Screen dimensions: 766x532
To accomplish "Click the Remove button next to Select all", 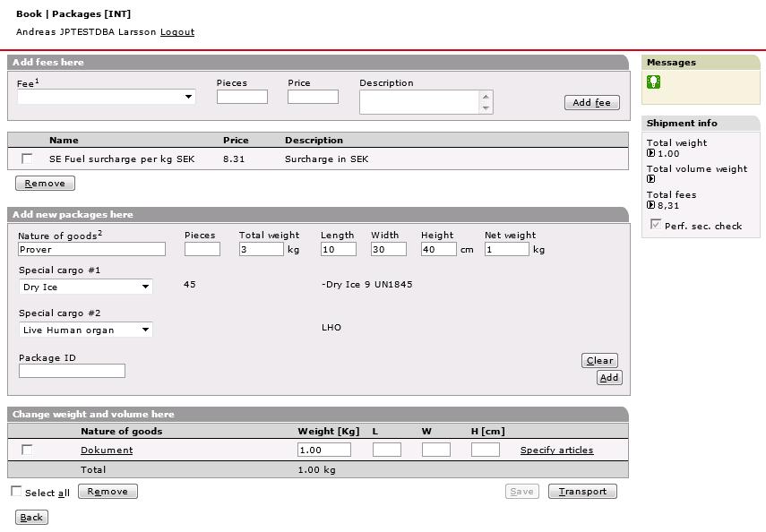I will [108, 492].
